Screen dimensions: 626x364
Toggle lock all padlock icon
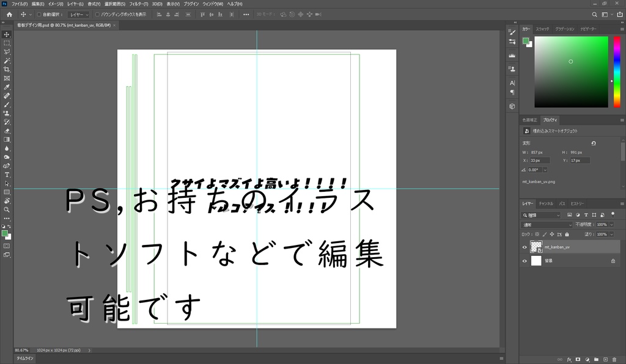[567, 235]
